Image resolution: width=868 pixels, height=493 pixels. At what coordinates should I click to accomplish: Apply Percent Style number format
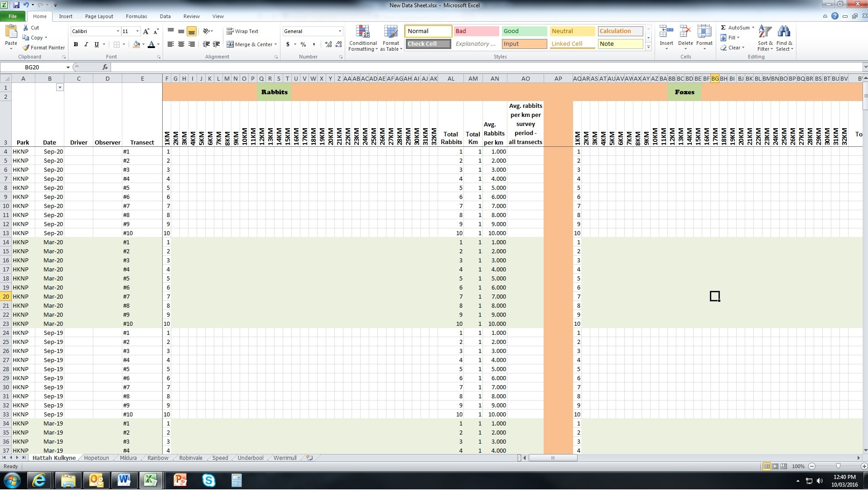303,44
